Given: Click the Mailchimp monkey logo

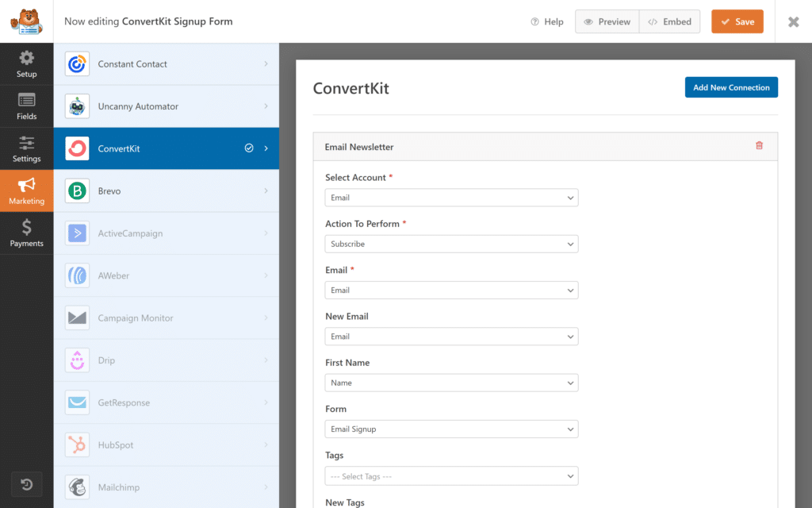Looking at the screenshot, I should pos(77,487).
